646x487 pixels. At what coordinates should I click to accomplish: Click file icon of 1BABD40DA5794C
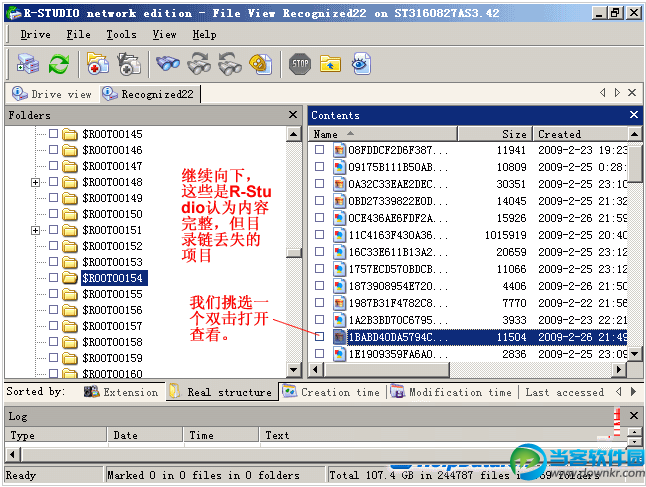pyautogui.click(x=339, y=337)
